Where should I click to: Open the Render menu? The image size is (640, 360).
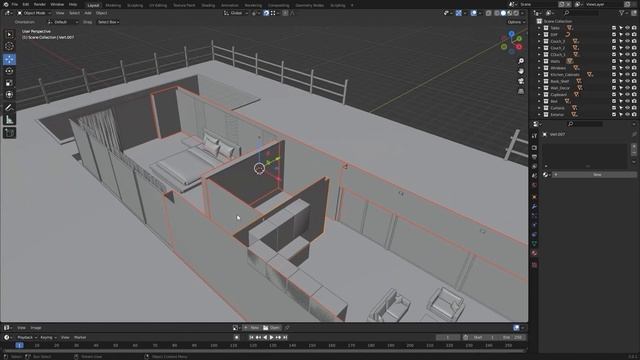point(40,4)
